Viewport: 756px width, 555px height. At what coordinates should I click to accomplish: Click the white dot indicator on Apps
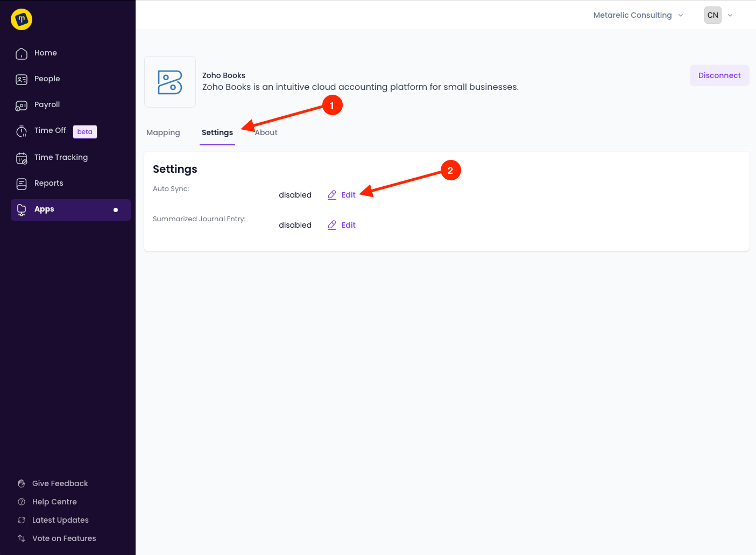(116, 210)
